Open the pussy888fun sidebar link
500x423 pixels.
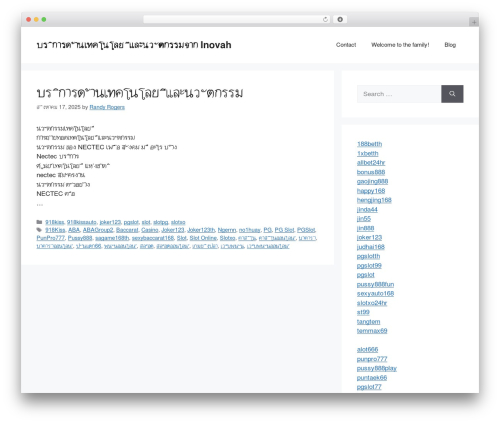click(375, 284)
